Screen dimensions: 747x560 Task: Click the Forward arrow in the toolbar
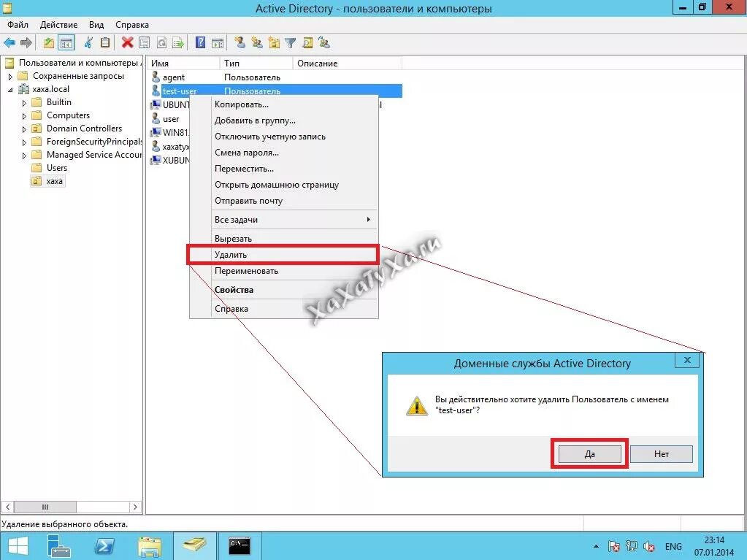[x=26, y=43]
